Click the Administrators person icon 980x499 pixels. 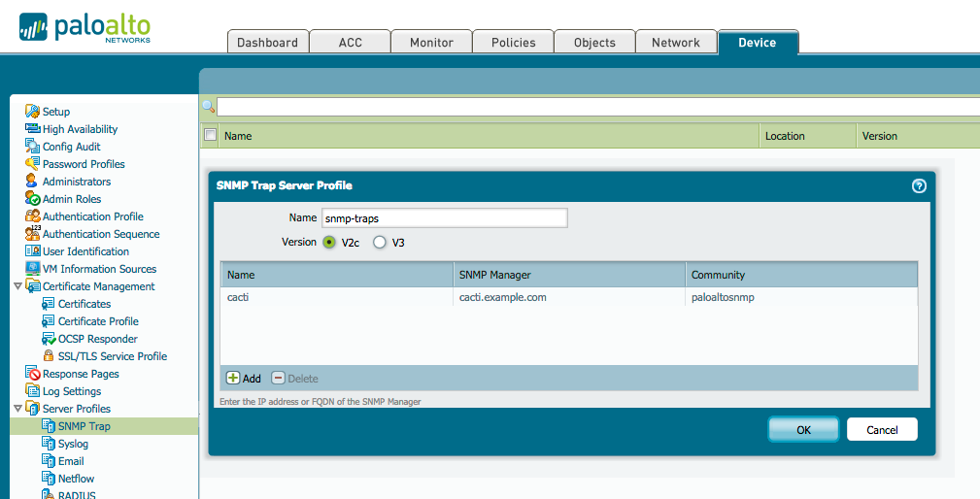(x=32, y=182)
